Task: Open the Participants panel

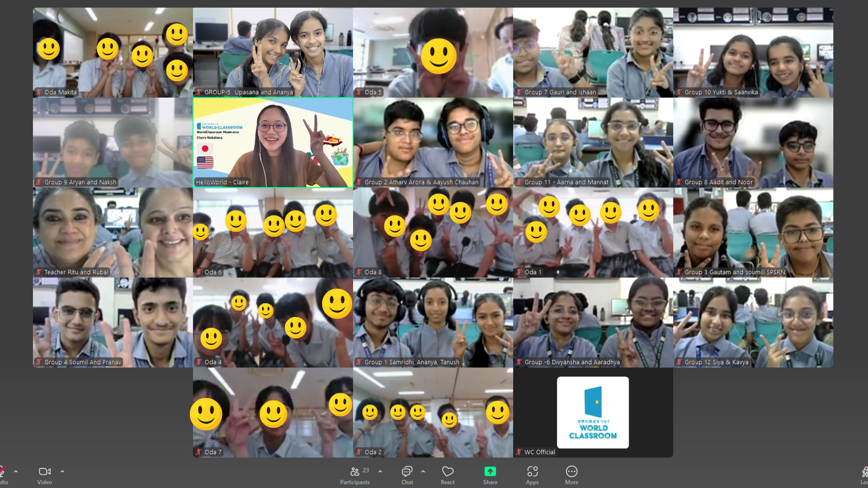Action: 355,474
